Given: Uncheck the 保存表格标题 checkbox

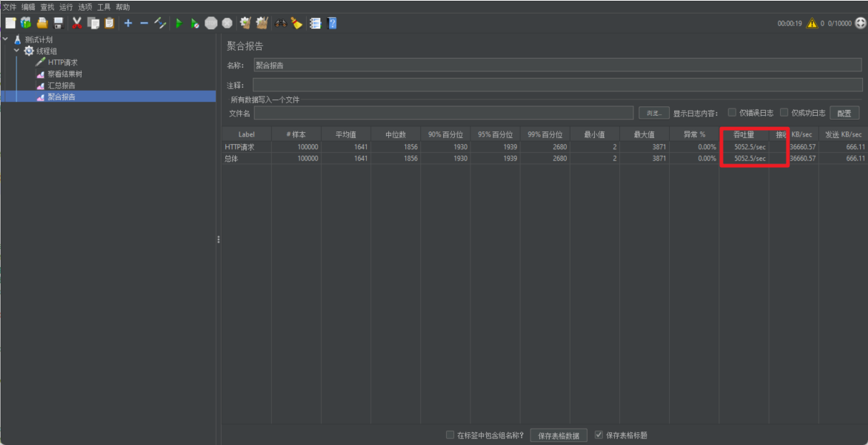Looking at the screenshot, I should (599, 434).
